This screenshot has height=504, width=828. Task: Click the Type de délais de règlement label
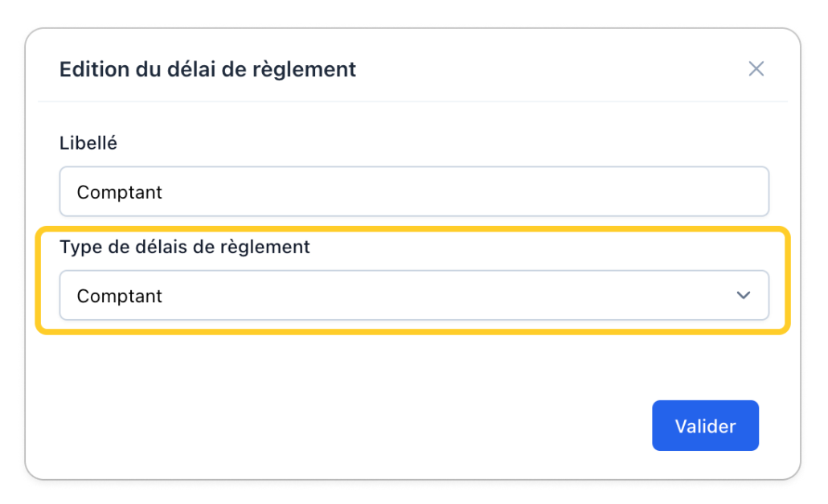click(x=185, y=247)
